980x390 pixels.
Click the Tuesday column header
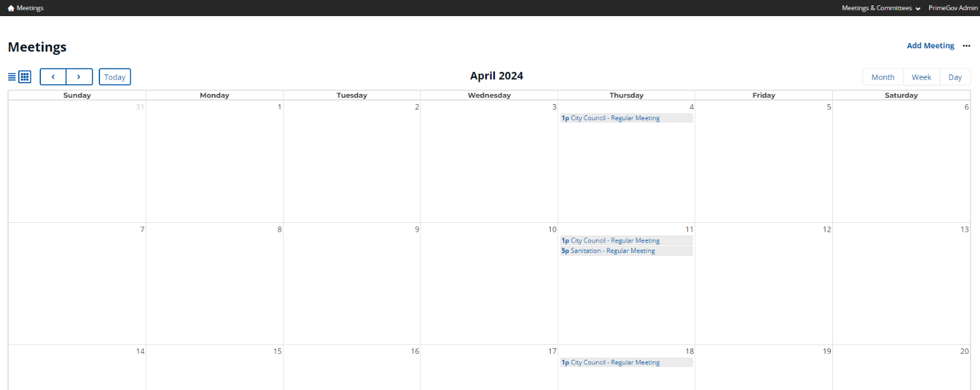[352, 95]
